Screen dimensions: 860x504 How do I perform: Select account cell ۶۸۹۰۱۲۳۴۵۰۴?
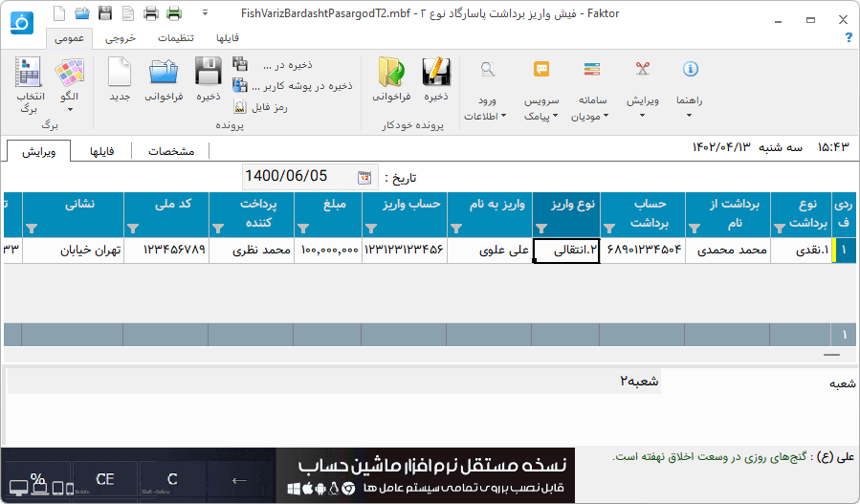tap(643, 251)
